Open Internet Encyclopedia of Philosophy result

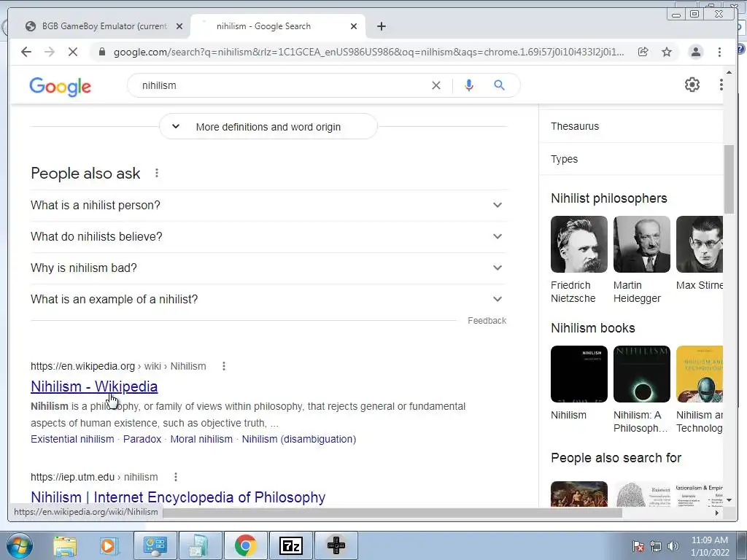(178, 497)
